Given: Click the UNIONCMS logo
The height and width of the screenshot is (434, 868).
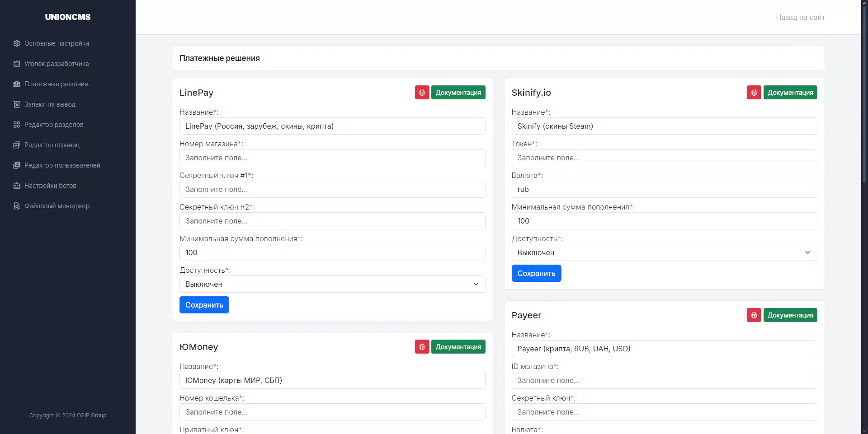Looking at the screenshot, I should (x=68, y=17).
